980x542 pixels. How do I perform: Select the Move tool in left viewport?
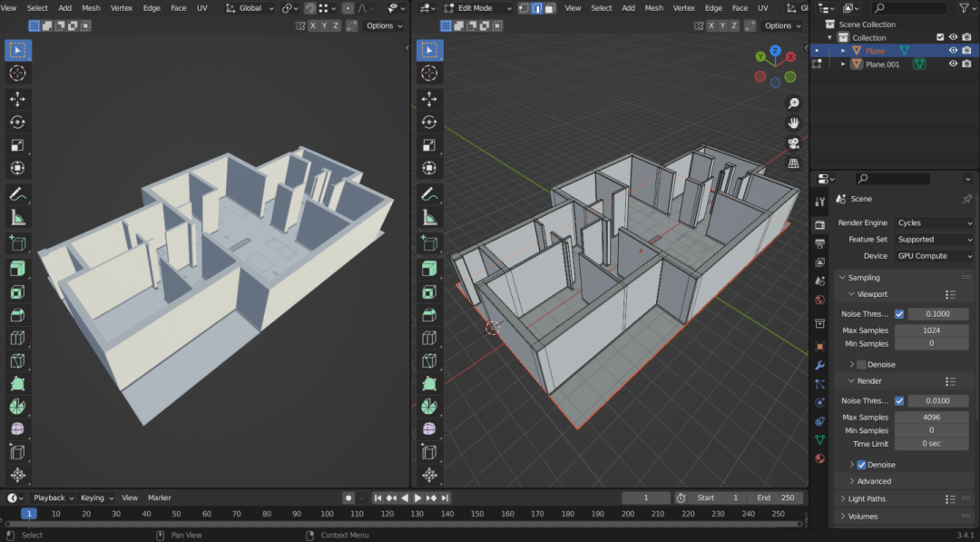click(17, 99)
